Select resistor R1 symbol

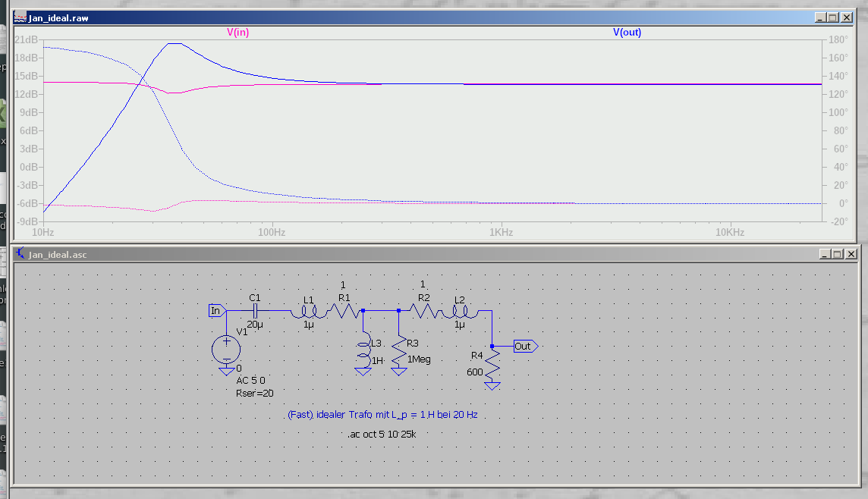[344, 312]
